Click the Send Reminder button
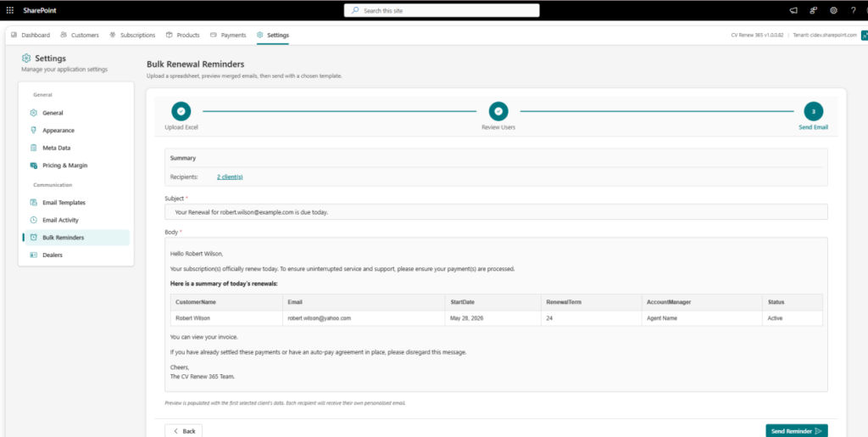The height and width of the screenshot is (437, 868). pos(797,431)
